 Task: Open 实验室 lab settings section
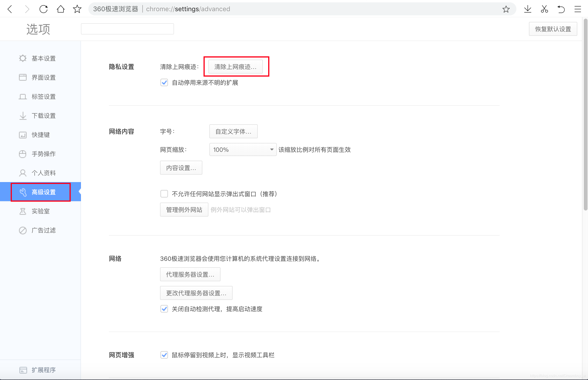point(40,211)
